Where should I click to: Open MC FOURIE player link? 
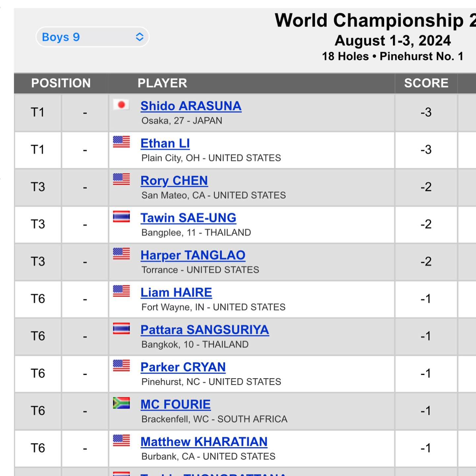coord(176,405)
